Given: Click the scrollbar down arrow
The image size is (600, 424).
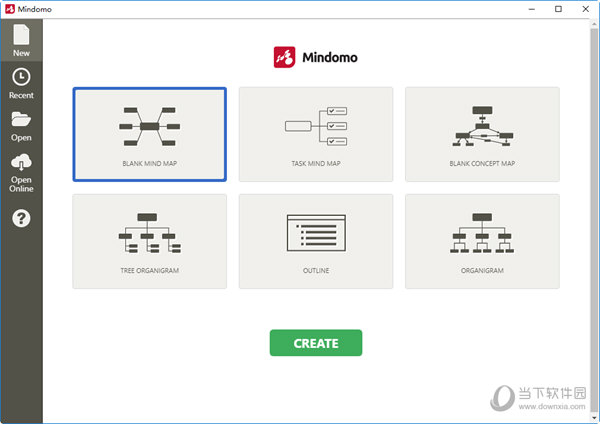Looking at the screenshot, I should tap(594, 418).
